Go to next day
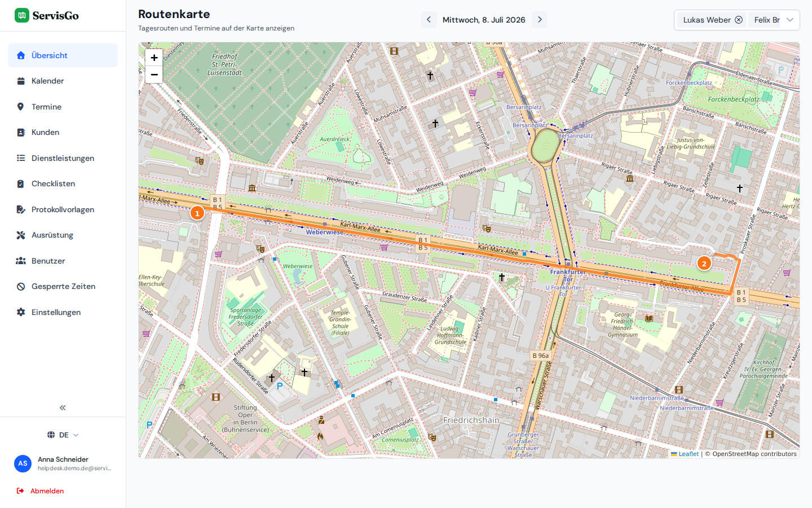 [540, 20]
